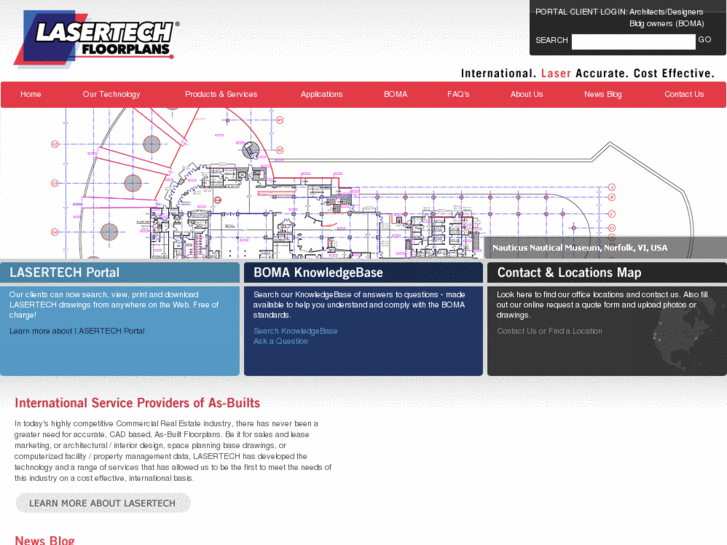Click the tagline International. Laser Accurate. Cost Effective.

point(587,73)
